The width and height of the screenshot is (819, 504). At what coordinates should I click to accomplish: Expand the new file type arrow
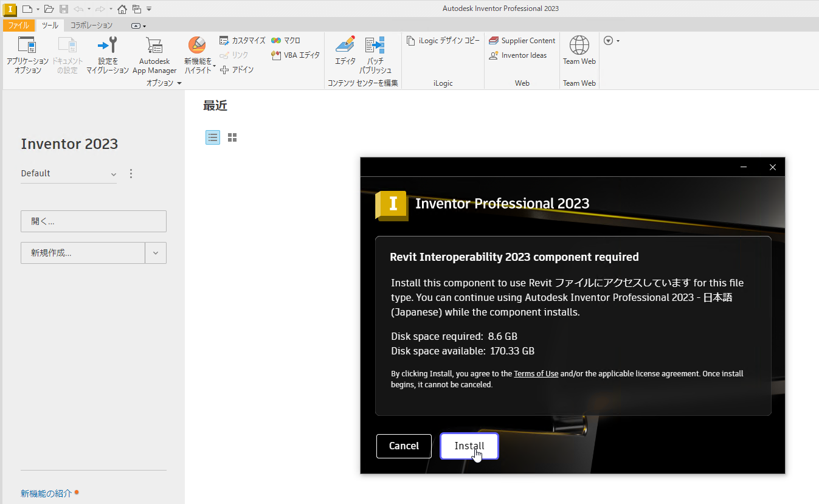tap(38, 9)
